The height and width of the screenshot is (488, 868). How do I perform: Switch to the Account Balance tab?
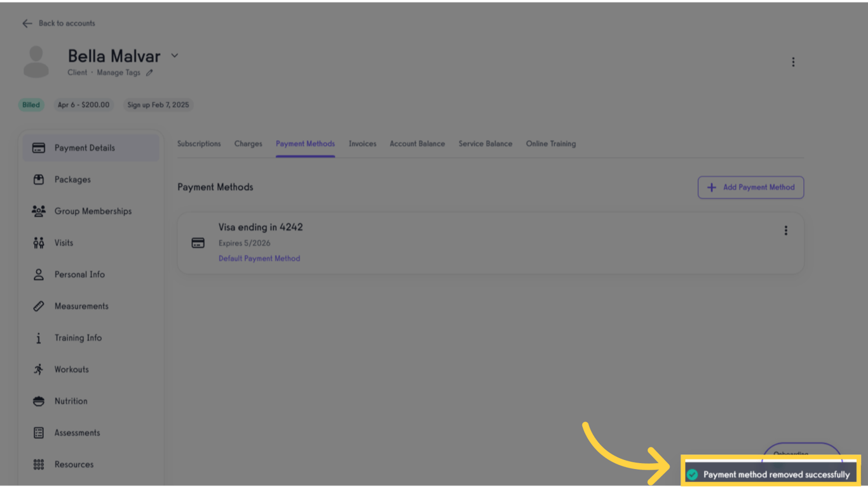(417, 144)
